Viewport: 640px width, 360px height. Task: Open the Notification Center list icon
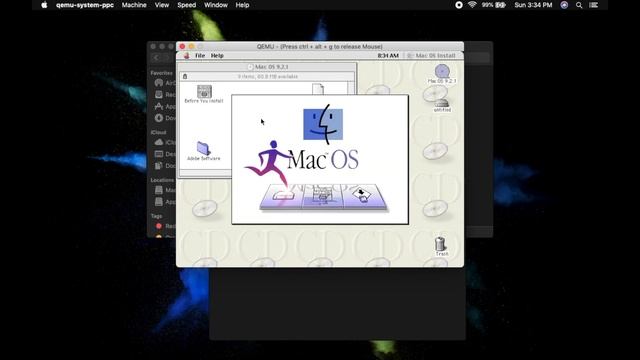(x=593, y=5)
